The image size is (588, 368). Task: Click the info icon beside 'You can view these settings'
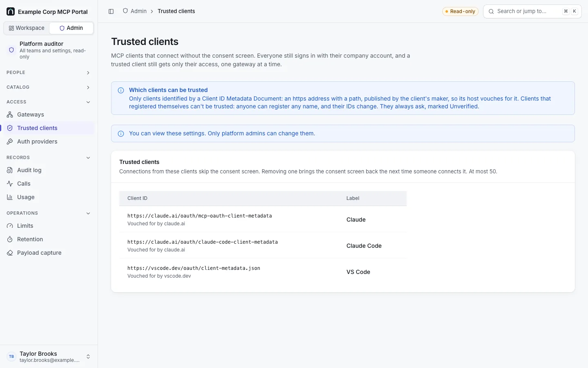click(x=121, y=134)
